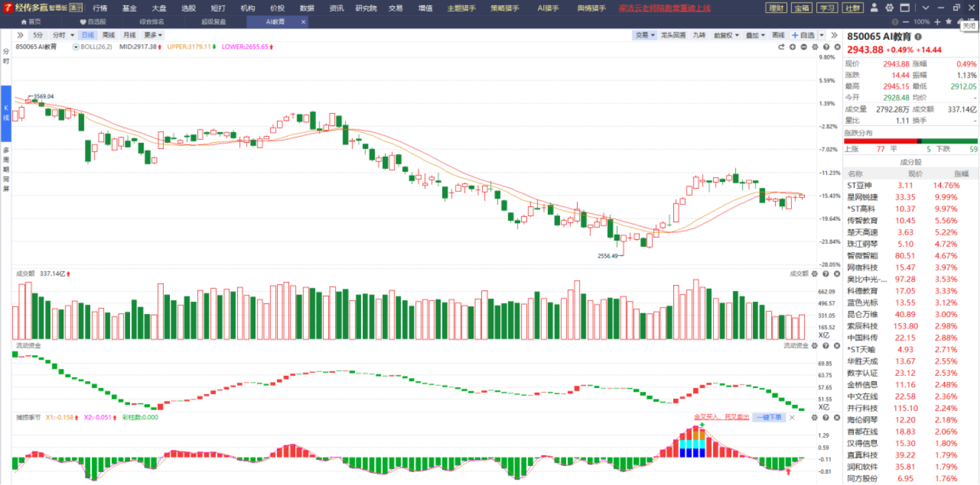Toggle 画线 drawing mode
Screen dimensions: 980x485
778,35
